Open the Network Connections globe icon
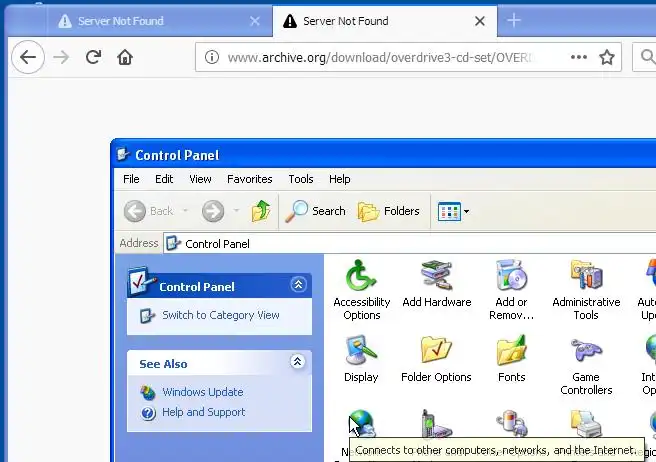Image resolution: width=656 pixels, height=462 pixels. pos(361,424)
